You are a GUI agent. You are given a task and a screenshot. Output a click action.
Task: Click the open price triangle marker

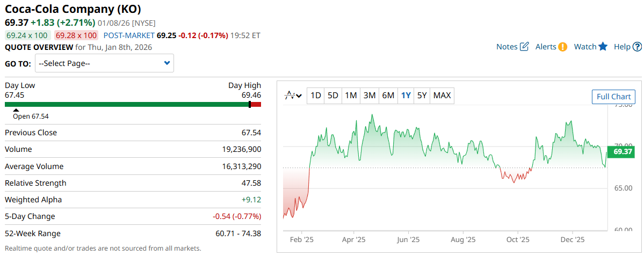[16, 110]
